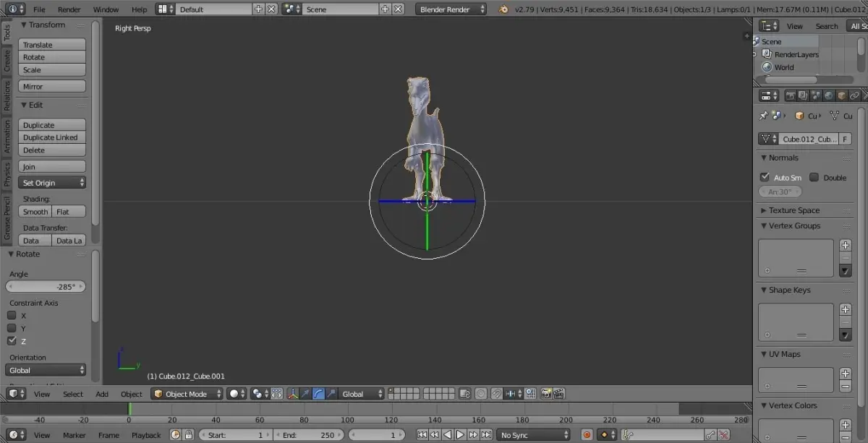This screenshot has height=443, width=868.
Task: Click the insert keyframe key icon
Action: (710, 435)
